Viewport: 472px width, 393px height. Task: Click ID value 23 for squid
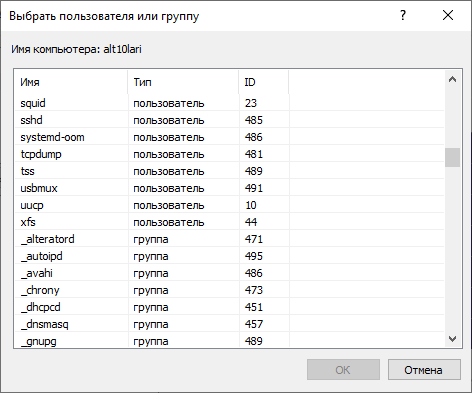(251, 103)
